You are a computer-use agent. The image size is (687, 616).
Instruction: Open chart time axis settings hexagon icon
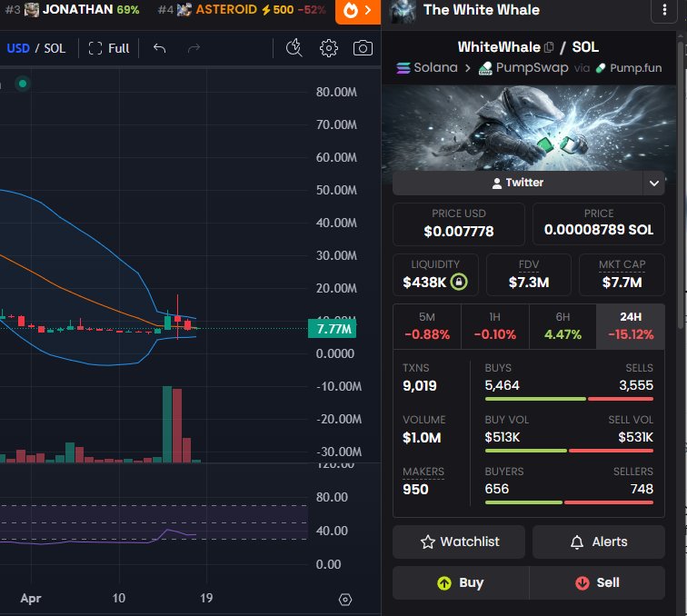pyautogui.click(x=345, y=600)
